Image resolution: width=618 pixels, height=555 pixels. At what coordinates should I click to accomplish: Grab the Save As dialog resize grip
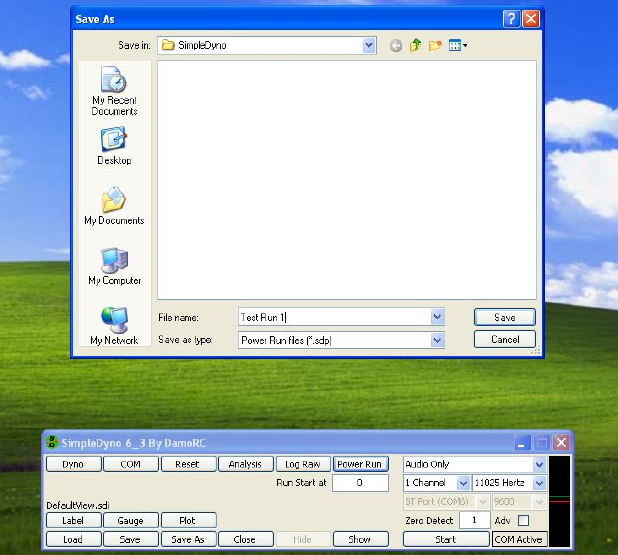click(x=536, y=352)
